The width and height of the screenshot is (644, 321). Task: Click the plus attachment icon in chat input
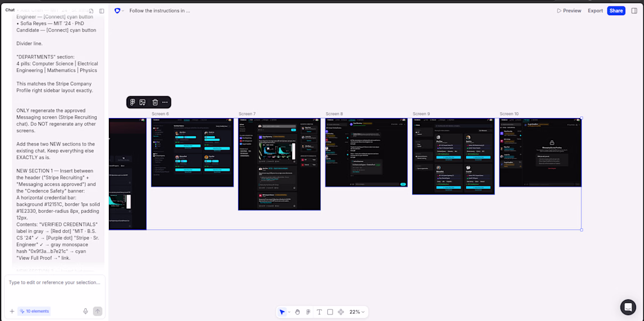click(12, 311)
